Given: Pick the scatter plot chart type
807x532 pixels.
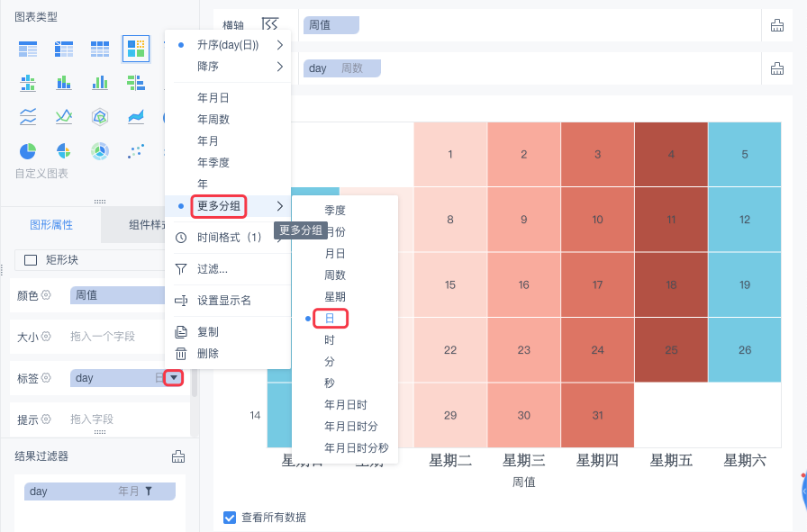Looking at the screenshot, I should (136, 150).
